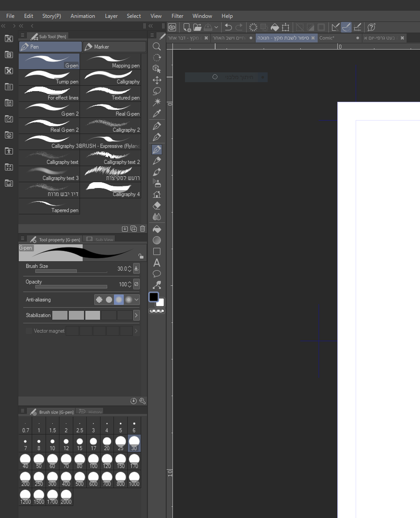This screenshot has height=518, width=420.
Task: Select the Balloon tool
Action: pyautogui.click(x=157, y=274)
